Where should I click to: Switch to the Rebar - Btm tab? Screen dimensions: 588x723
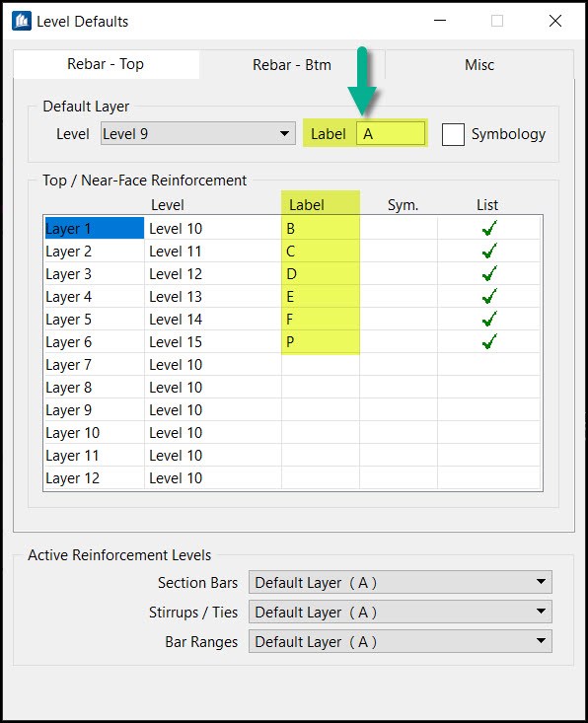[x=292, y=64]
